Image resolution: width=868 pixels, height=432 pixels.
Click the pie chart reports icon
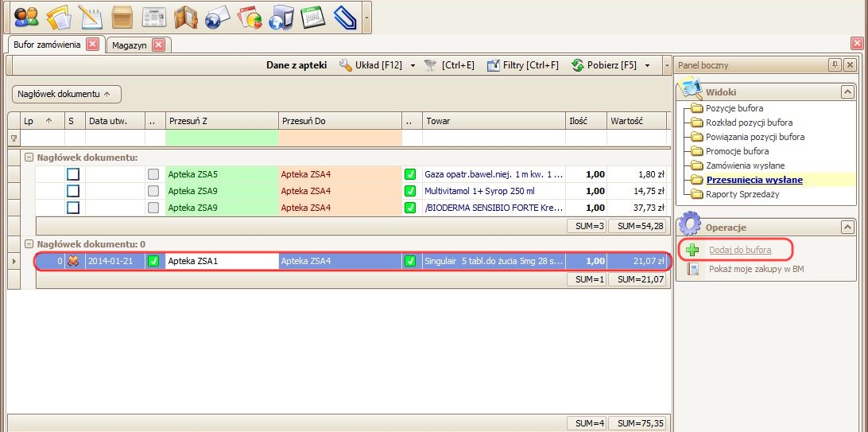[249, 17]
